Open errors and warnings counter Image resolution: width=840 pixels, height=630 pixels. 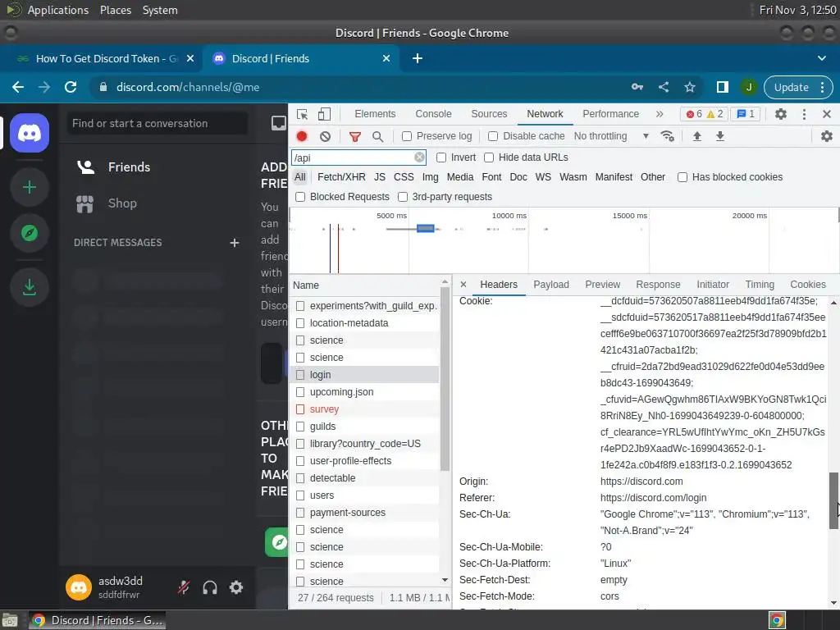coord(704,114)
